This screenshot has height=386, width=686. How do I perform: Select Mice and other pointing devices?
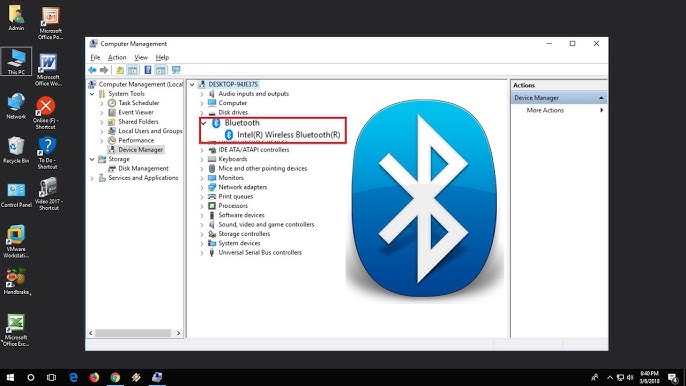coord(262,168)
